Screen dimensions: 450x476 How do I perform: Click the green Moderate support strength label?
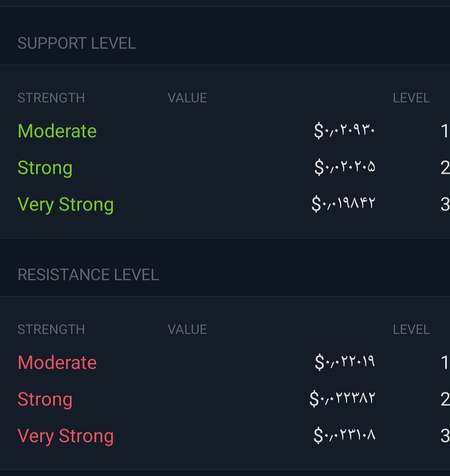point(57,131)
